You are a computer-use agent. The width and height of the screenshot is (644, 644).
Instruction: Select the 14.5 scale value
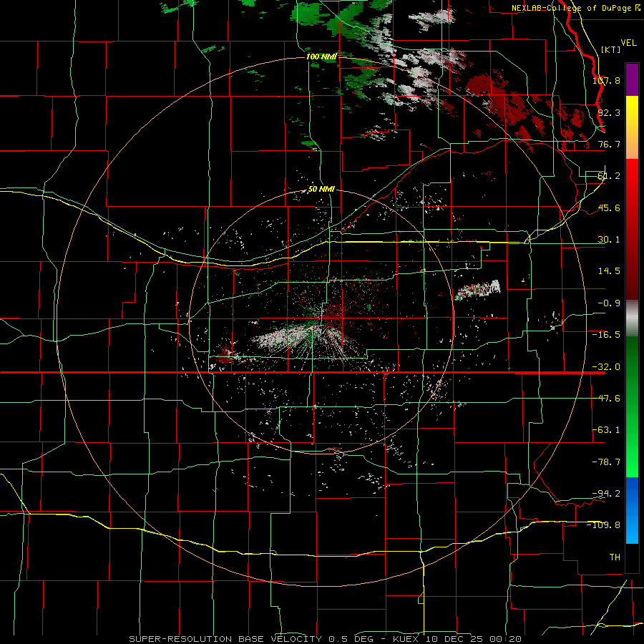point(609,271)
